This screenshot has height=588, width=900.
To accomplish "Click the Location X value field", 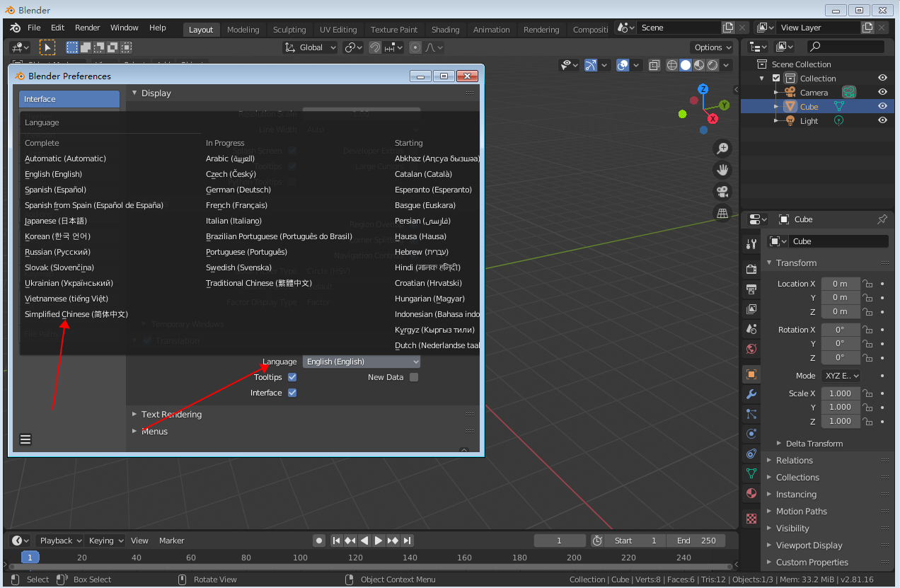I will click(x=840, y=284).
